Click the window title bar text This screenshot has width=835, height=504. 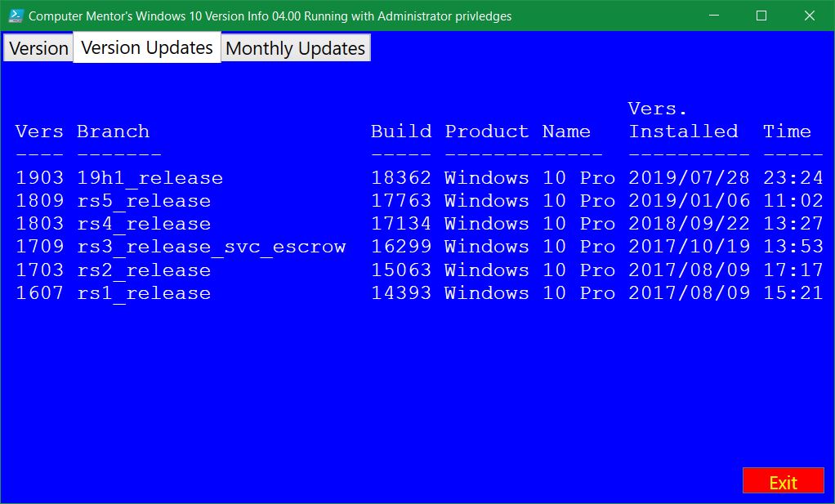[270, 16]
